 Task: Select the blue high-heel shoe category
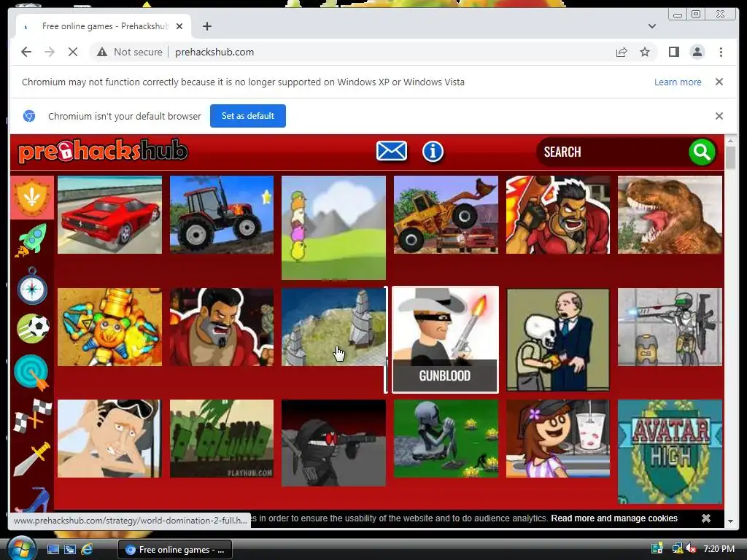(33, 499)
